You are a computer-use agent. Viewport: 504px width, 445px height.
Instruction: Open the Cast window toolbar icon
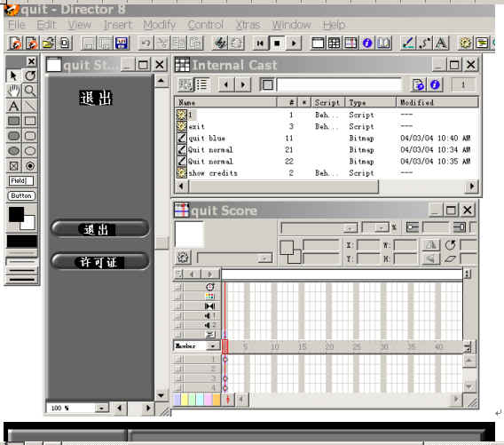pyautogui.click(x=335, y=43)
